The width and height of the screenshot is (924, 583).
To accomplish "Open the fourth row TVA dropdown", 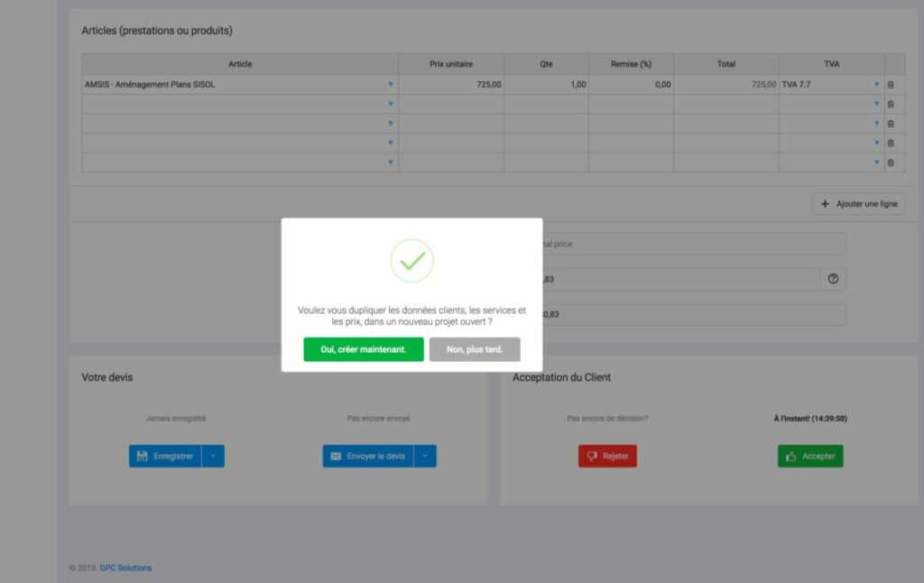I will click(x=876, y=143).
